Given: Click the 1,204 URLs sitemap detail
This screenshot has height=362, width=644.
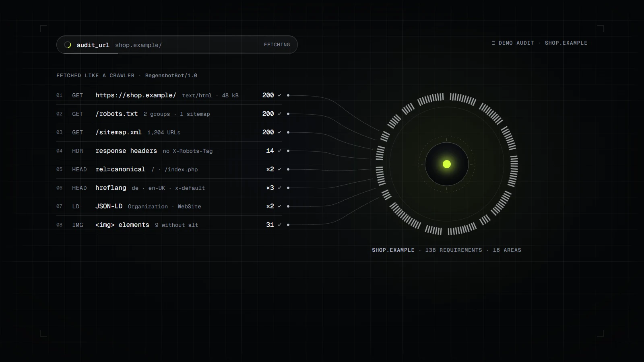Looking at the screenshot, I should [x=164, y=133].
